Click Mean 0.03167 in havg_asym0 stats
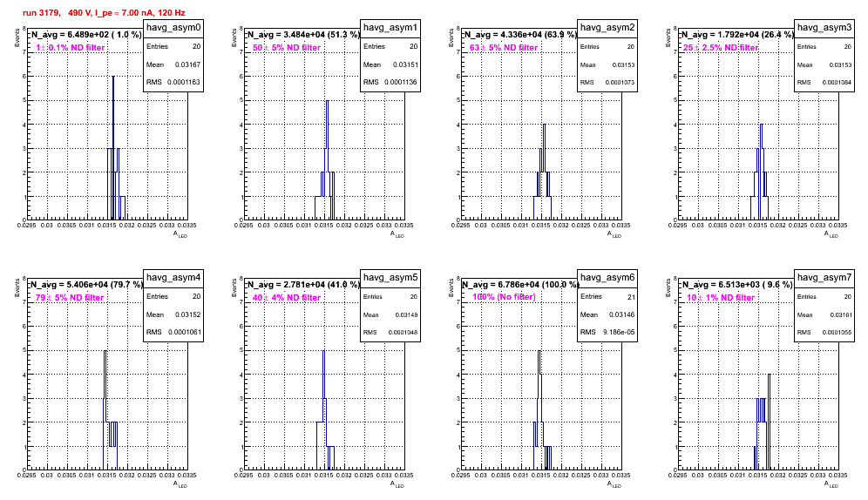The width and height of the screenshot is (868, 500). (x=173, y=64)
